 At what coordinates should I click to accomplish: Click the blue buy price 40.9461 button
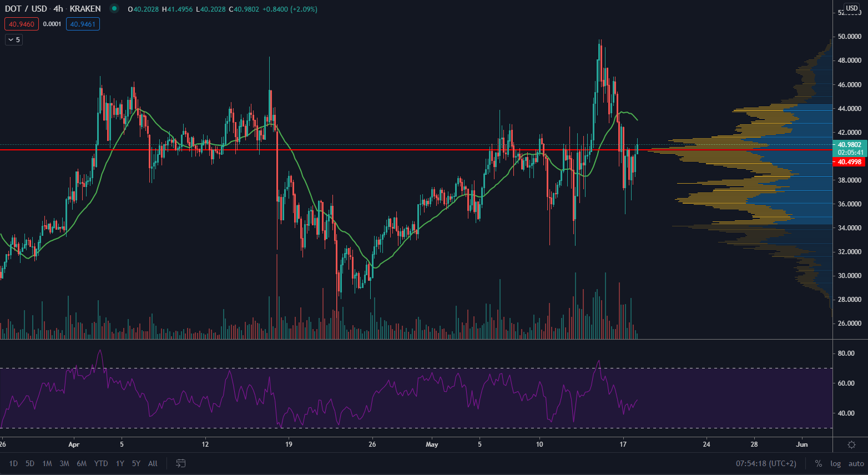coord(83,24)
